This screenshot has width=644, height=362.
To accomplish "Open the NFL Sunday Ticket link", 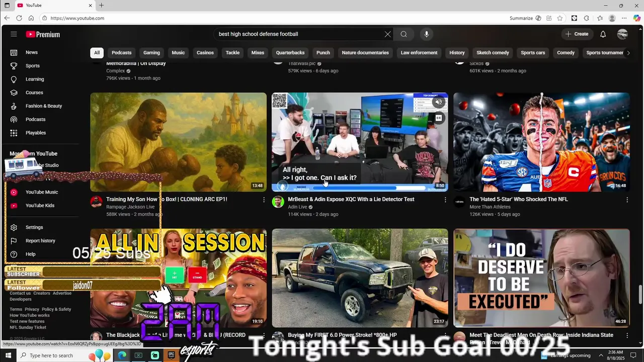I will (28, 327).
